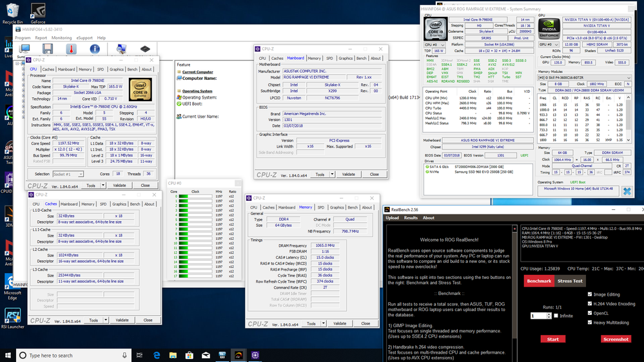Switch to Stress Test in RealBench
The image size is (644, 362).
point(570,281)
